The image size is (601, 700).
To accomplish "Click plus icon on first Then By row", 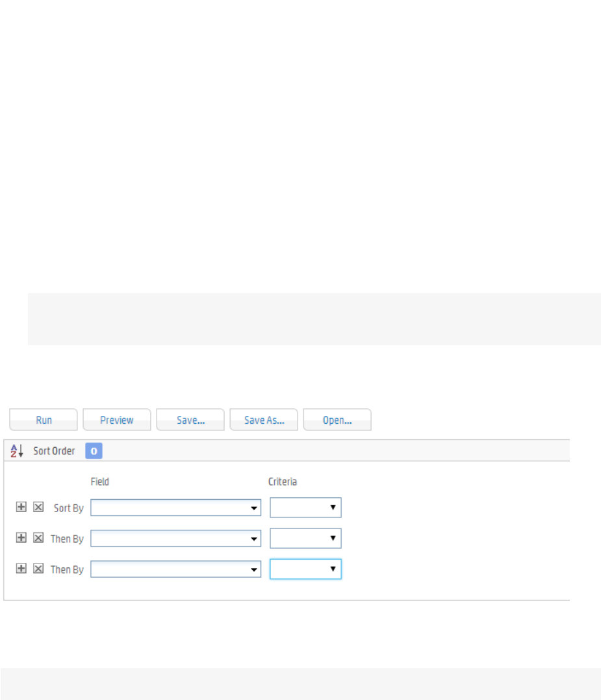I will (21, 538).
